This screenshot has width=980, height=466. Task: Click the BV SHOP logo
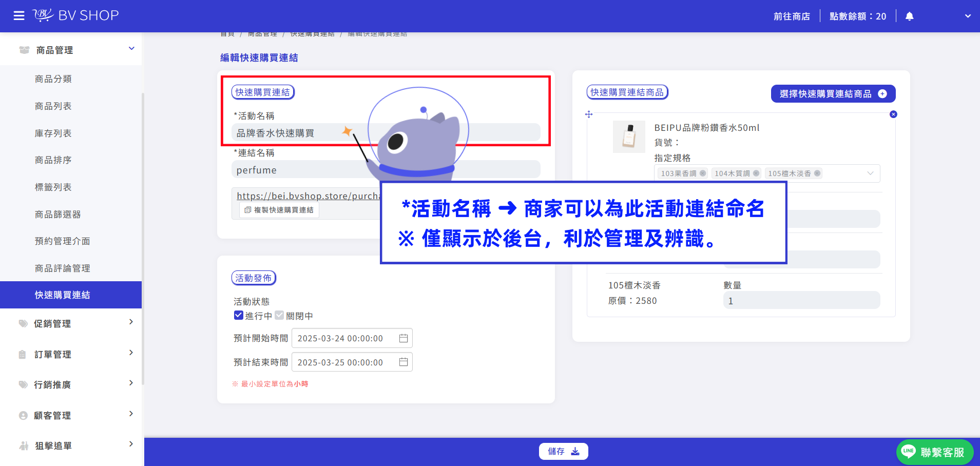[x=75, y=15]
